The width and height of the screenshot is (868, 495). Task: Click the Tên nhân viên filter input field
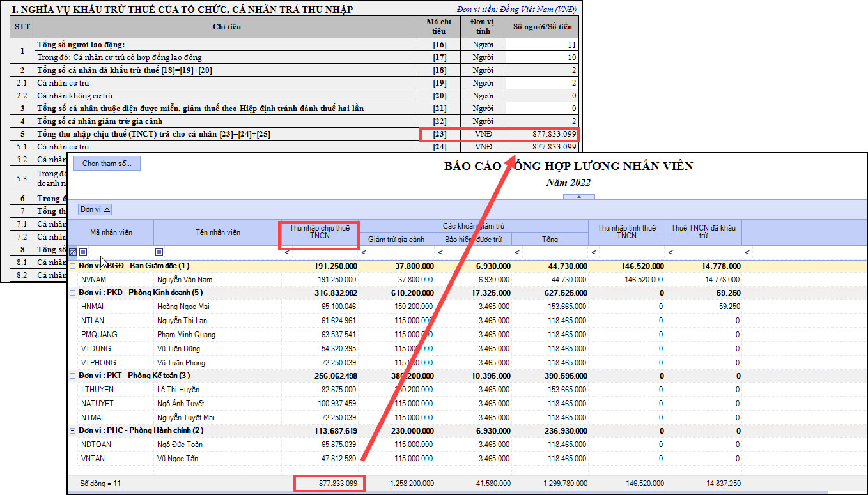pyautogui.click(x=221, y=253)
